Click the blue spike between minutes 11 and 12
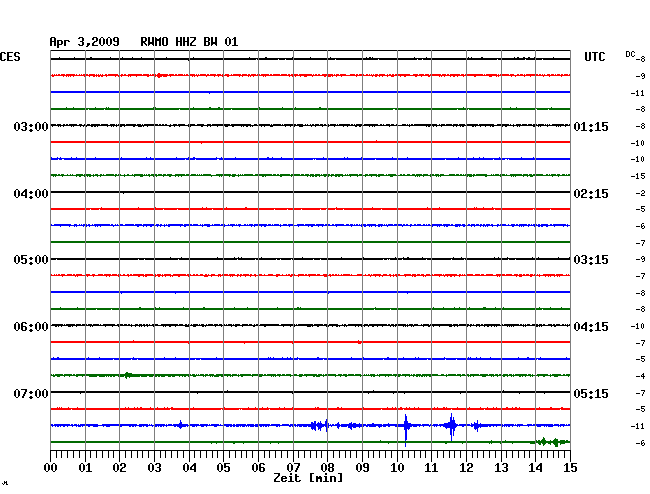Image resolution: width=650 pixels, height=494 pixels. pyautogui.click(x=451, y=426)
